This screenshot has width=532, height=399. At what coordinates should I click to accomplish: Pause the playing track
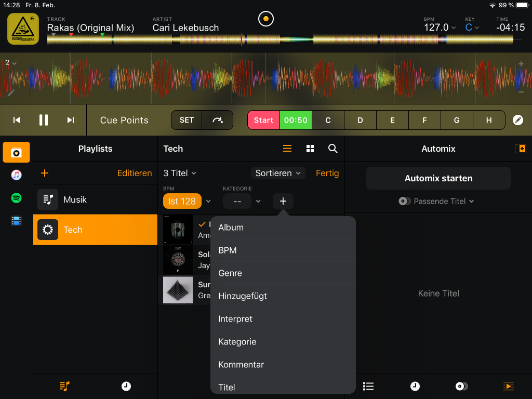[44, 120]
